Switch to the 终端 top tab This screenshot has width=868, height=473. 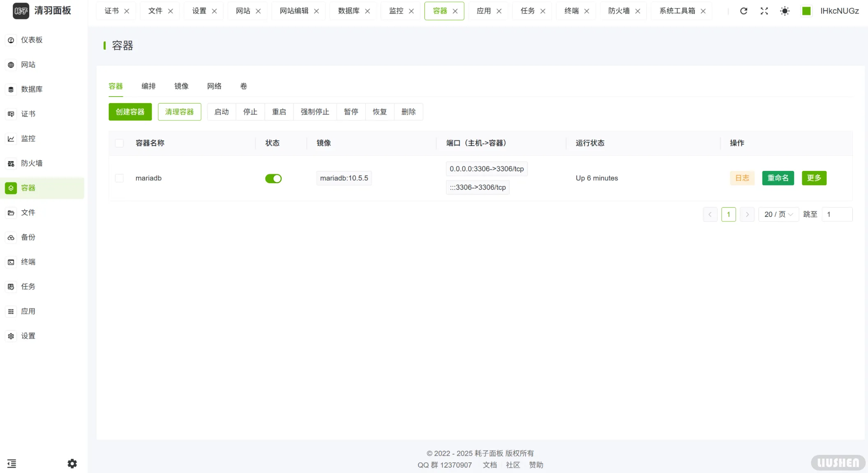coord(571,11)
